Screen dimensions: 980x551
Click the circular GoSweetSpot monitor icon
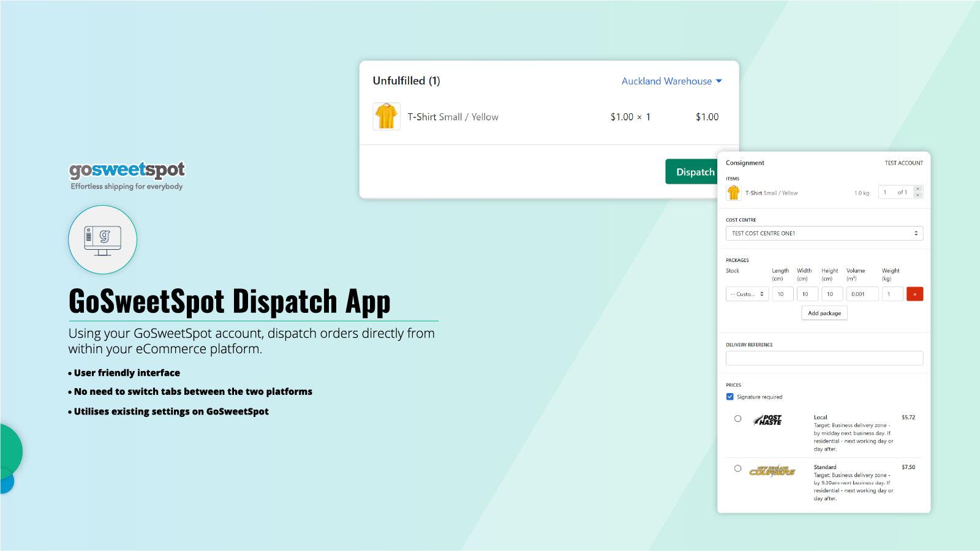coord(102,240)
